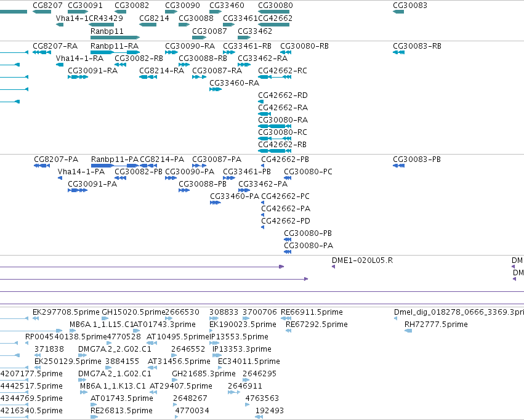Select EST label AT29407.5prime

181,386
